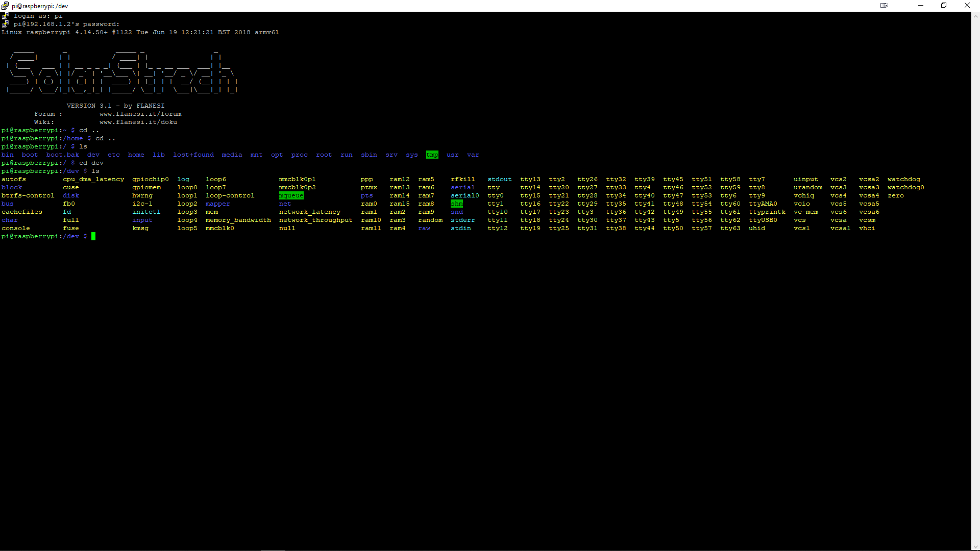The height and width of the screenshot is (551, 980).
Task: Click the Linux kernel version line
Action: point(140,32)
